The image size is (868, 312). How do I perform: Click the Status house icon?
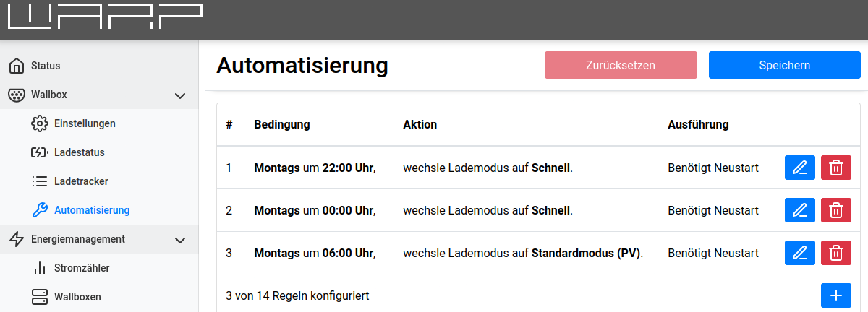click(17, 66)
